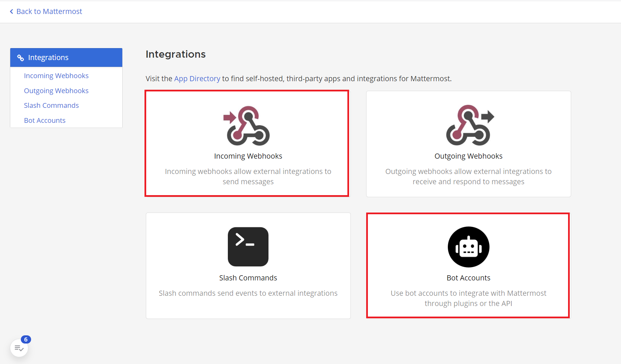The width and height of the screenshot is (621, 364).
Task: Open the checklist widget with badge 6
Action: (19, 348)
